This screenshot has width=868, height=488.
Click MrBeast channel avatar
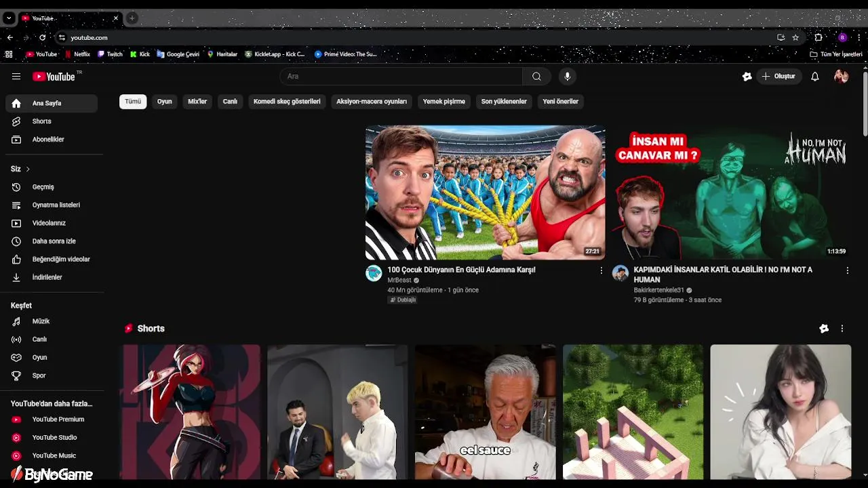374,273
